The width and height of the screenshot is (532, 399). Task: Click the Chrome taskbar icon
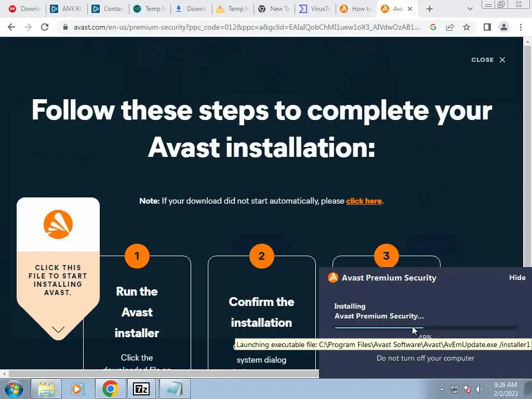pyautogui.click(x=110, y=389)
